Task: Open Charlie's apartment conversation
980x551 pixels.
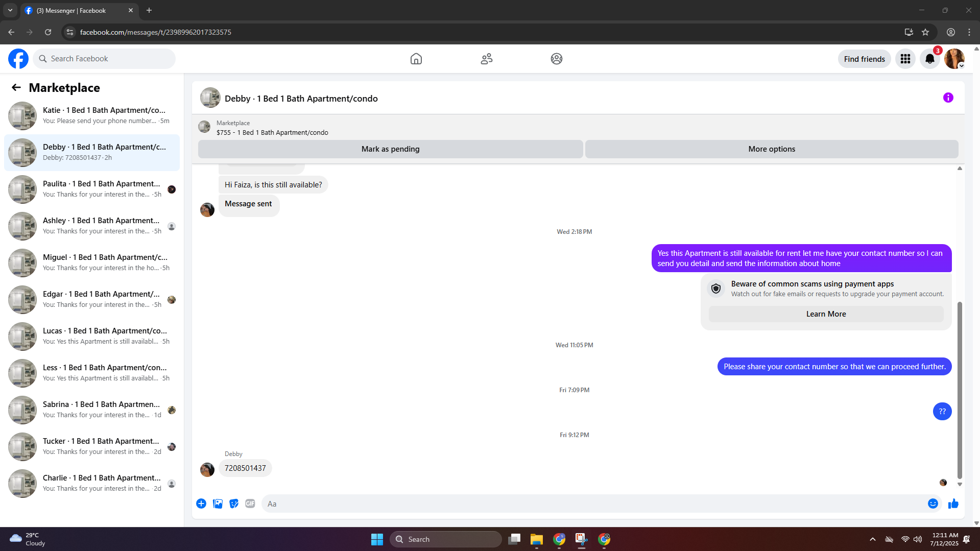Action: 92,483
